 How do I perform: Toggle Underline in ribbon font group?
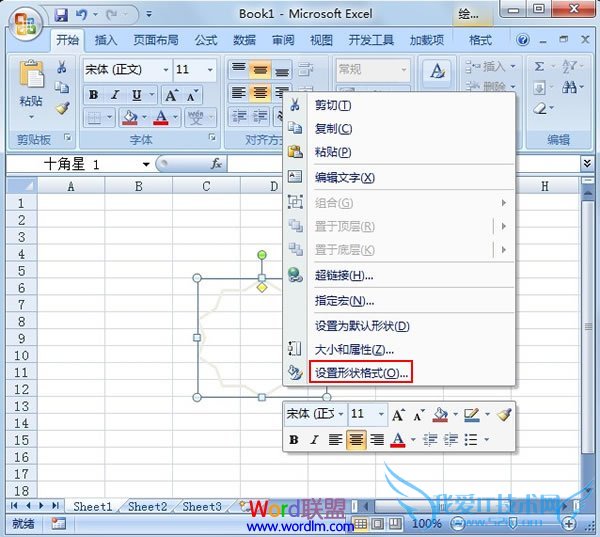coord(137,95)
